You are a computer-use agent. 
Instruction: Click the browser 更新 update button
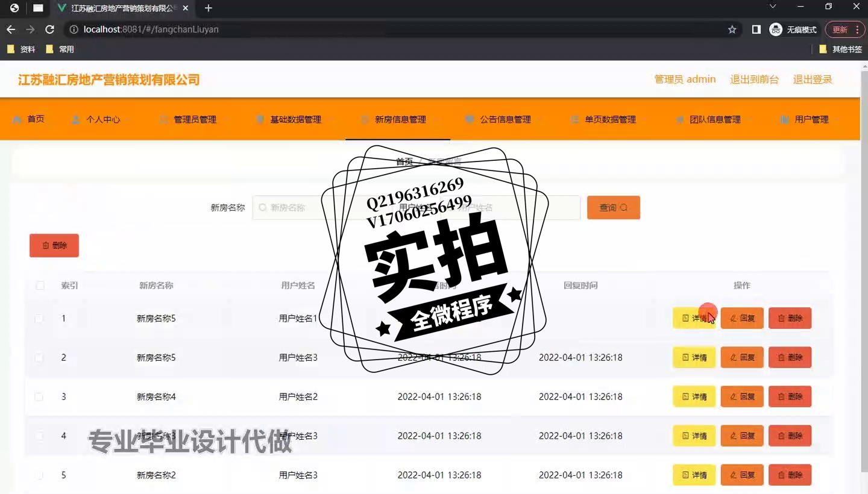845,30
